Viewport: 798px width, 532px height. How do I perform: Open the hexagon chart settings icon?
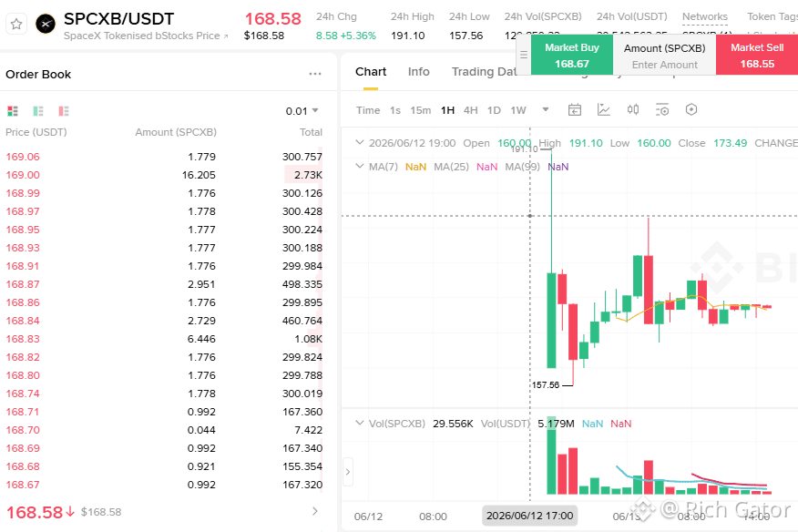[x=691, y=109]
